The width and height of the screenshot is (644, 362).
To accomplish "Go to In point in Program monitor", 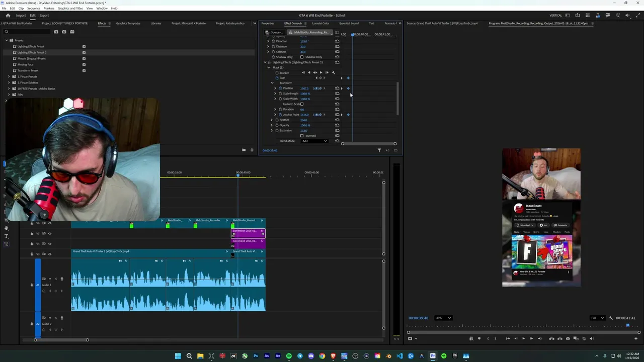I will pyautogui.click(x=508, y=338).
